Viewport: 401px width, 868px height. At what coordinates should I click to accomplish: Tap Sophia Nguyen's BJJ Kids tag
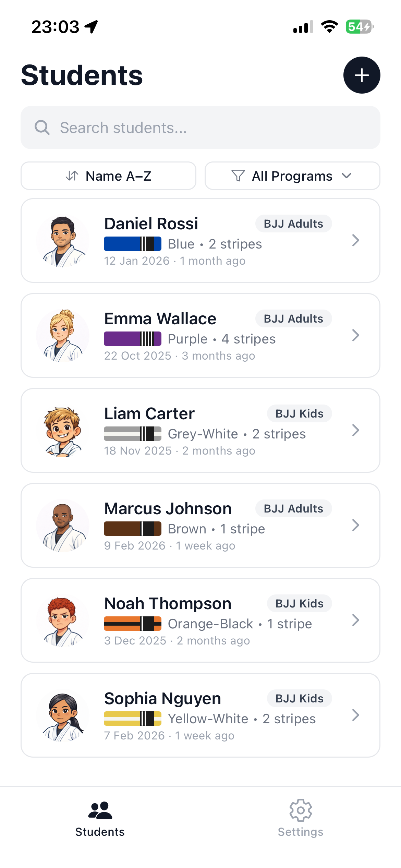point(299,698)
